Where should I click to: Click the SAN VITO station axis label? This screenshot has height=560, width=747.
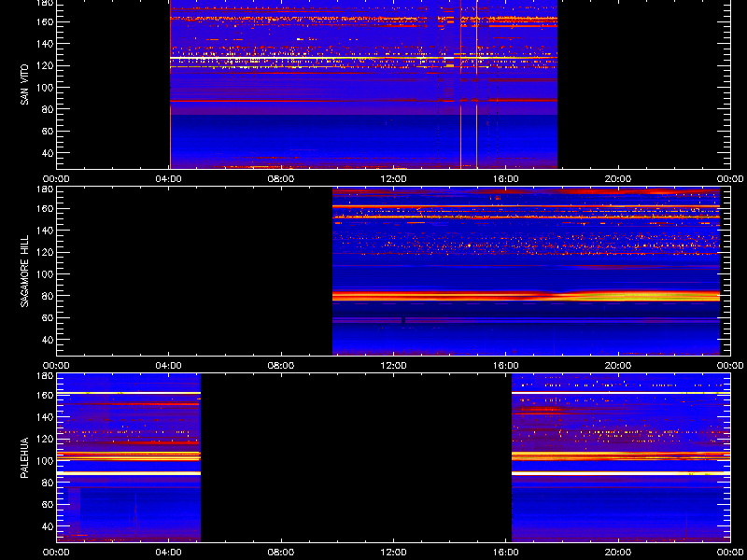pyautogui.click(x=24, y=85)
